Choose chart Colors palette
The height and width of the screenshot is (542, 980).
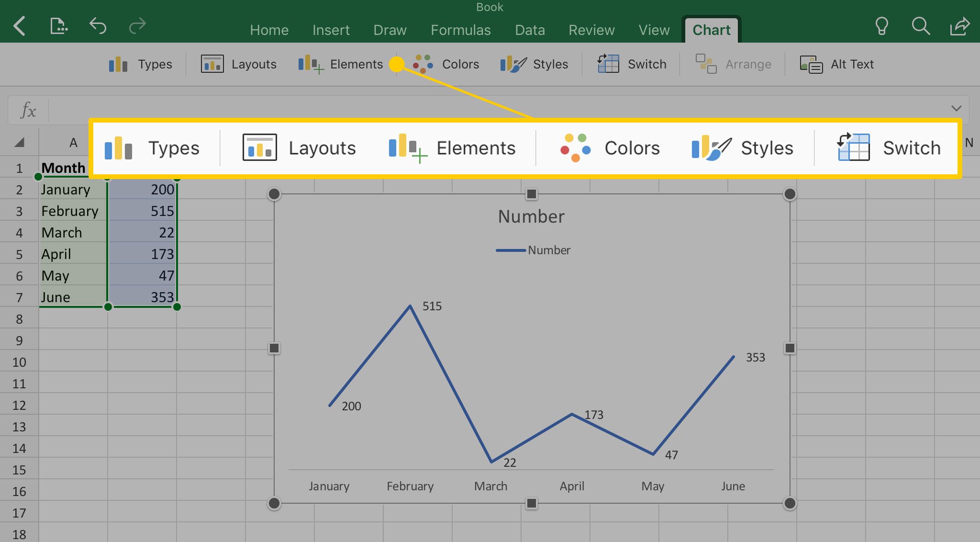click(x=446, y=64)
